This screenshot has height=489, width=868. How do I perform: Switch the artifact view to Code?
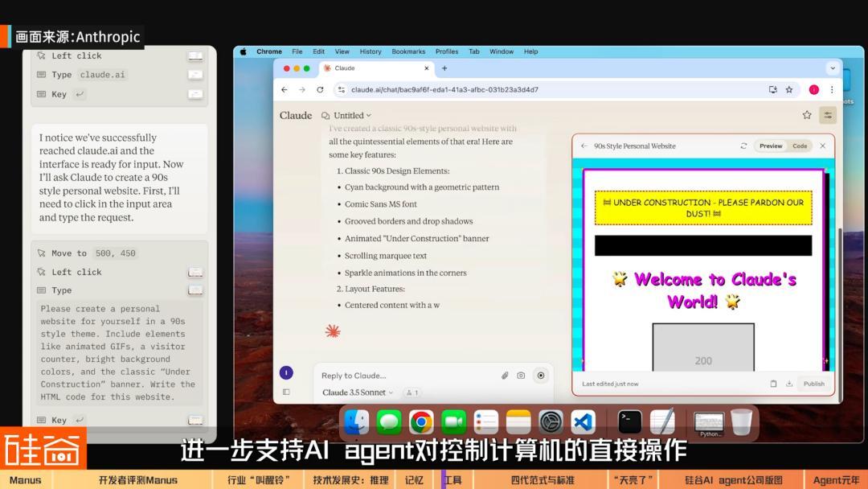[x=798, y=146]
